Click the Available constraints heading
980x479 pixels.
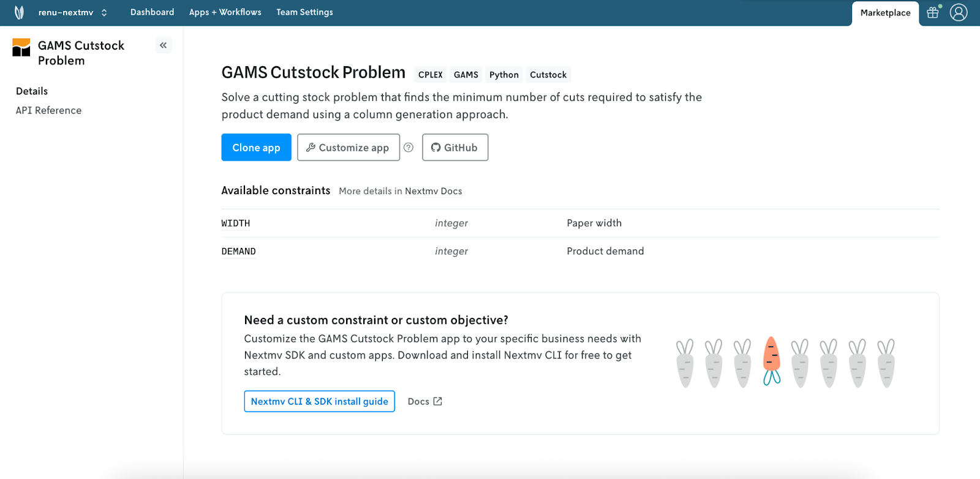coord(276,190)
